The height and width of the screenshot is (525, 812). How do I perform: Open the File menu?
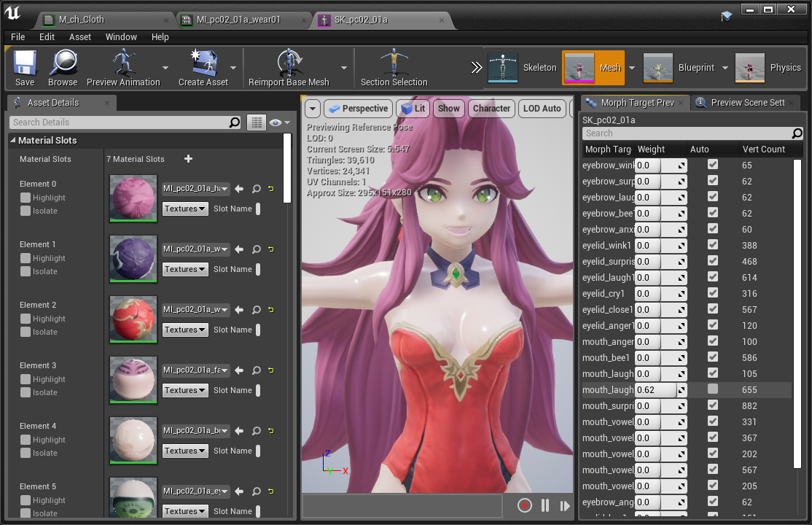point(17,36)
